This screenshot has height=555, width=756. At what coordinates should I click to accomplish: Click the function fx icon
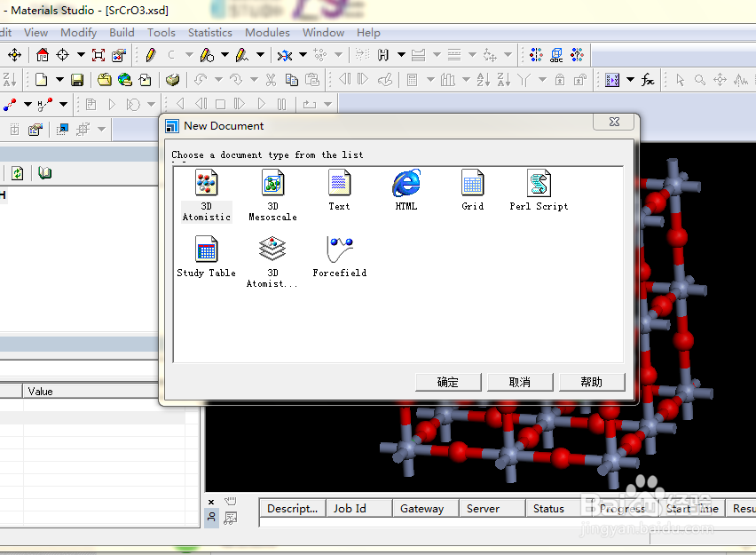(x=648, y=80)
